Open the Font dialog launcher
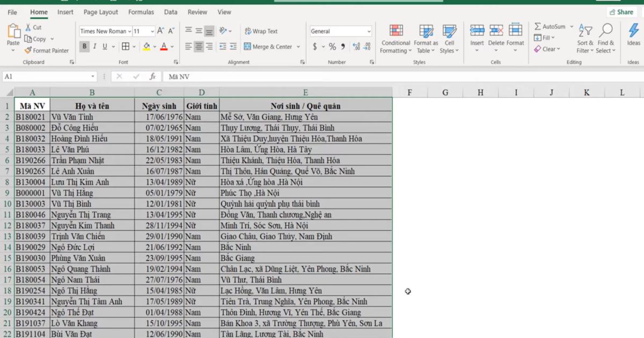 (x=176, y=62)
